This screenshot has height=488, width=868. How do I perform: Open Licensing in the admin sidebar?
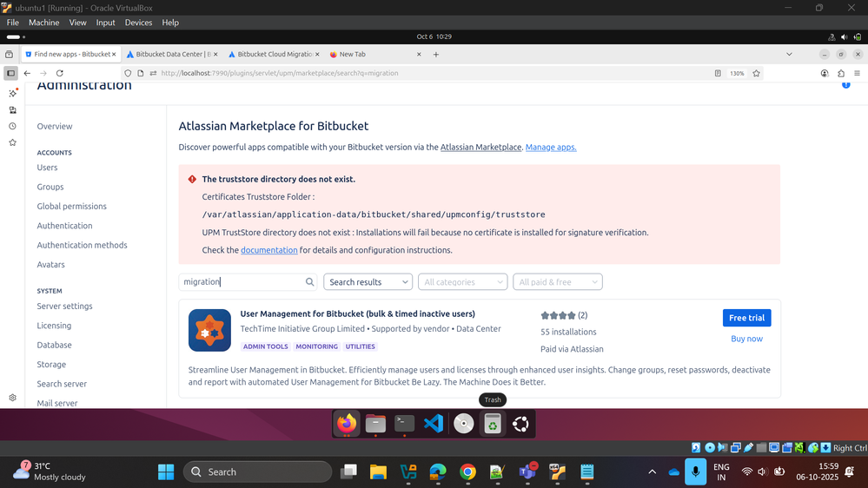tap(54, 326)
